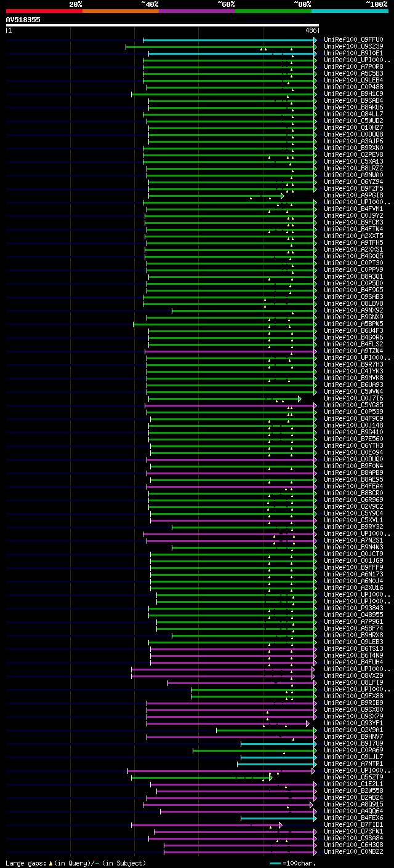Pick the UniRef100_Q6R969 entry
This screenshot has width=394, height=868.
(353, 500)
